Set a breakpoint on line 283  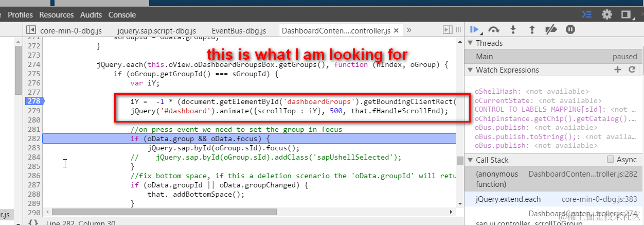[34, 148]
